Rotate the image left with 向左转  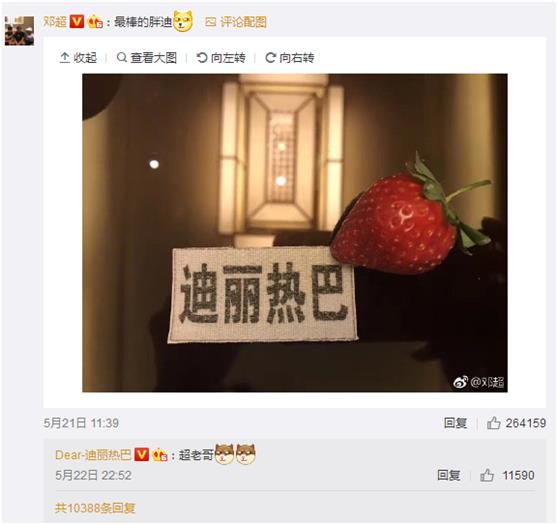pos(221,57)
